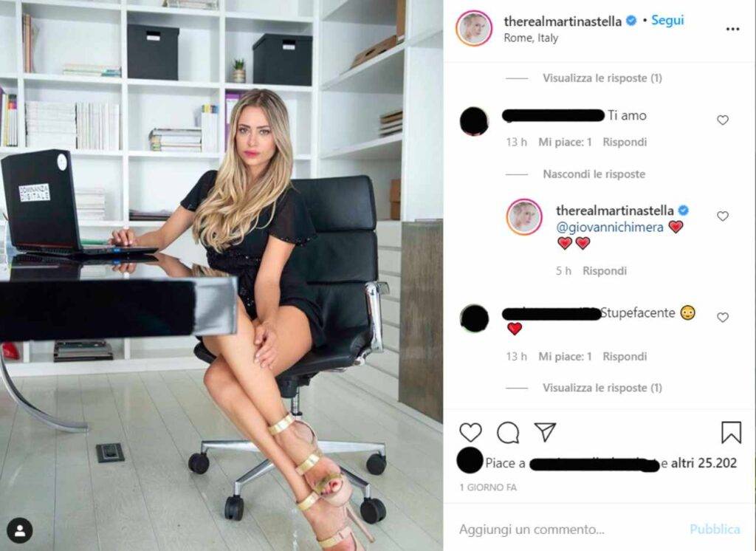The width and height of the screenshot is (756, 551).
Task: Focus the 'Aggiungi un commento...' field
Action: 569,530
